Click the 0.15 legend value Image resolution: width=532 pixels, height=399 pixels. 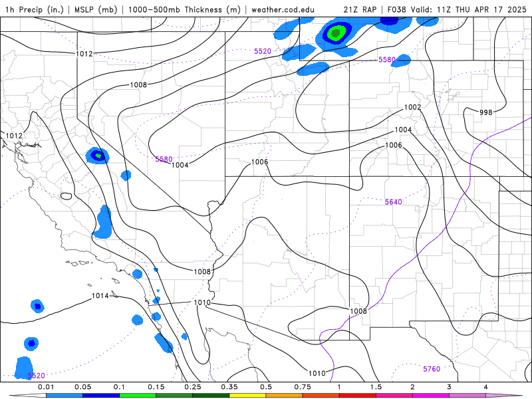(x=156, y=387)
